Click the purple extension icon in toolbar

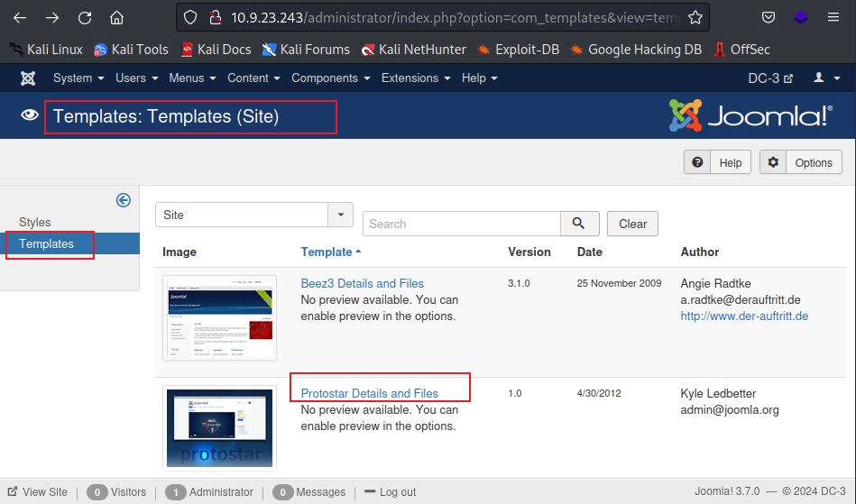(x=801, y=18)
